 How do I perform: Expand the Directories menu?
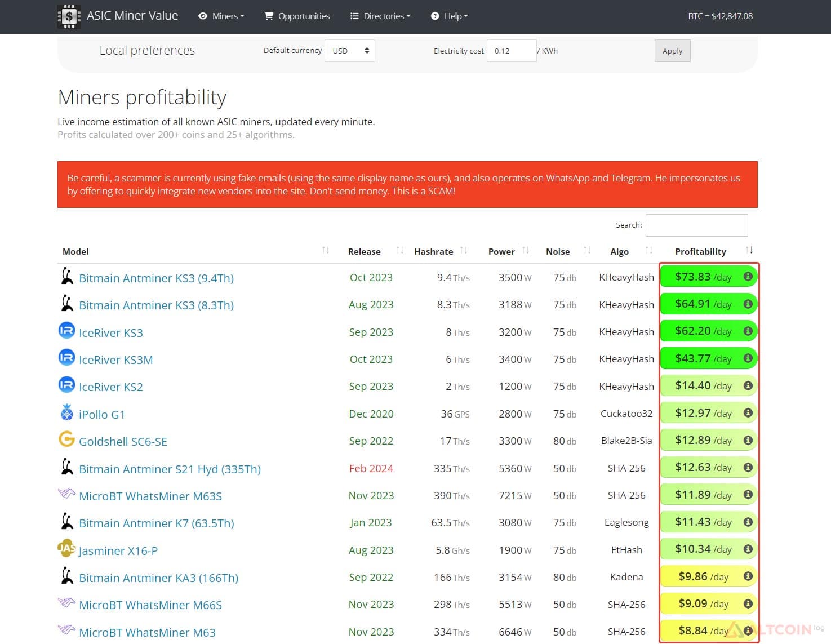[380, 16]
